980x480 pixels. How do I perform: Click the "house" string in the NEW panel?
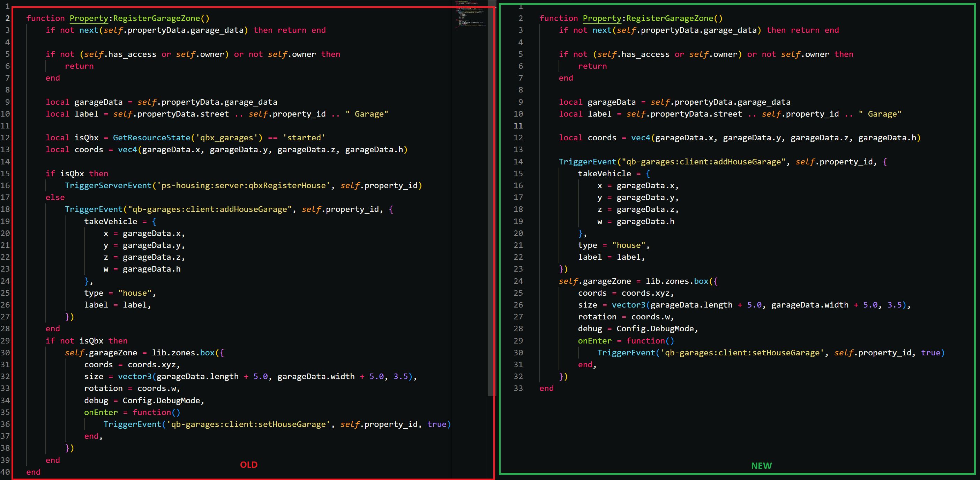(x=628, y=245)
